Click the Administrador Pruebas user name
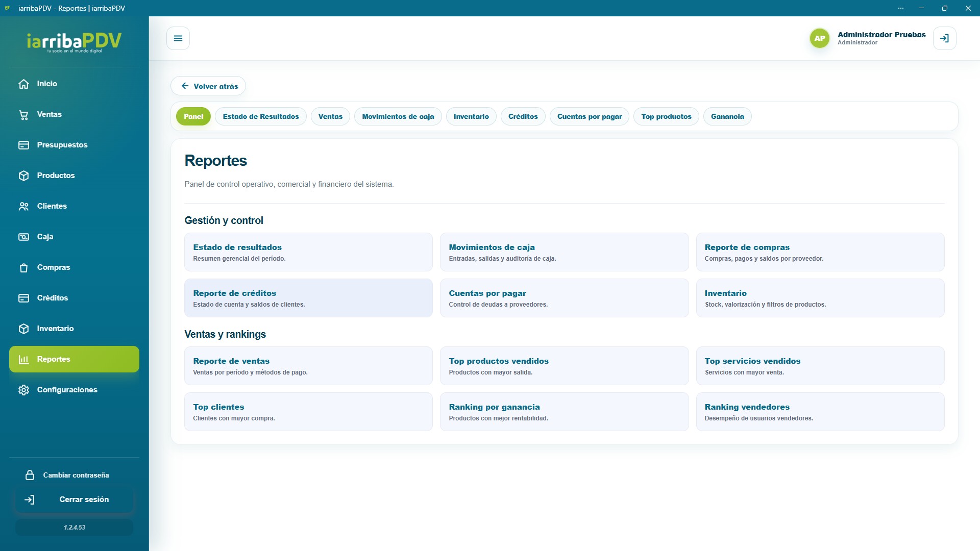The height and width of the screenshot is (551, 980). (881, 35)
